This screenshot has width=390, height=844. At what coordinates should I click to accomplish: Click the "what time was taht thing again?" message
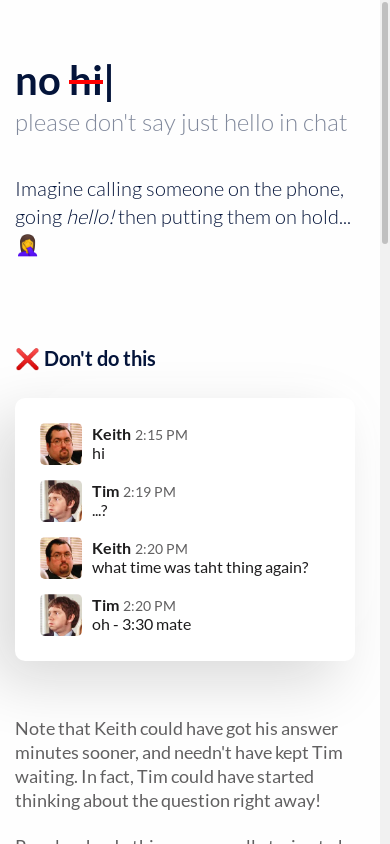(200, 568)
